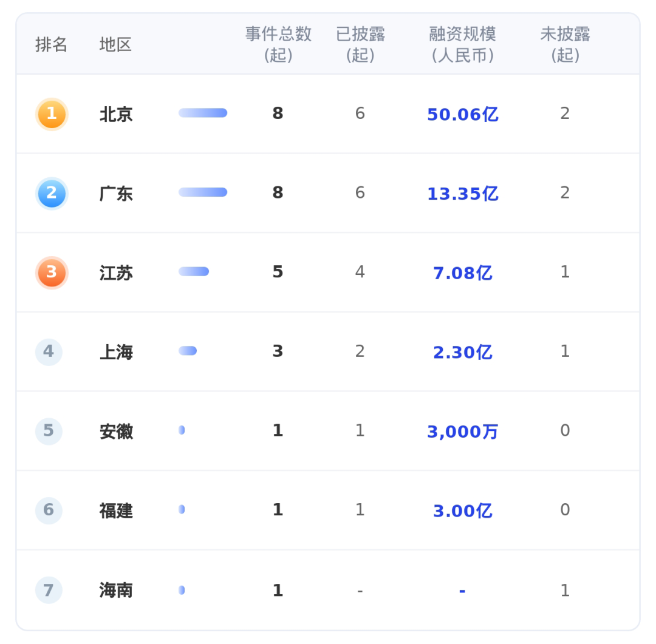Open the 13.35亿 financing amount
The width and height of the screenshot is (656, 644).
(x=463, y=193)
